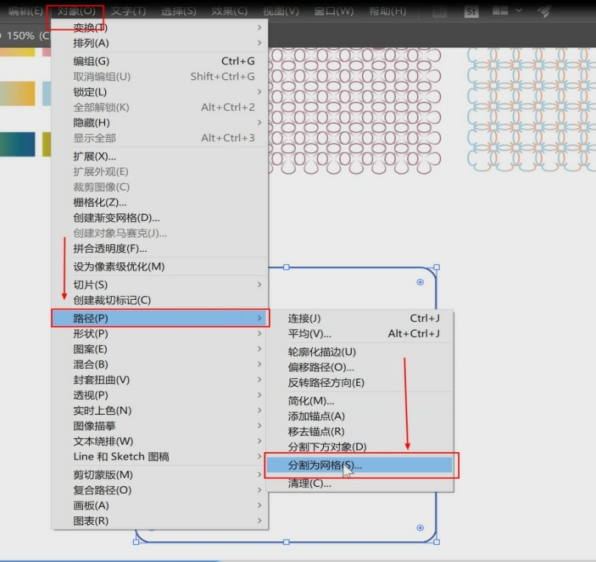
Task: Open the workspace dropdown chevron
Action: point(519,11)
